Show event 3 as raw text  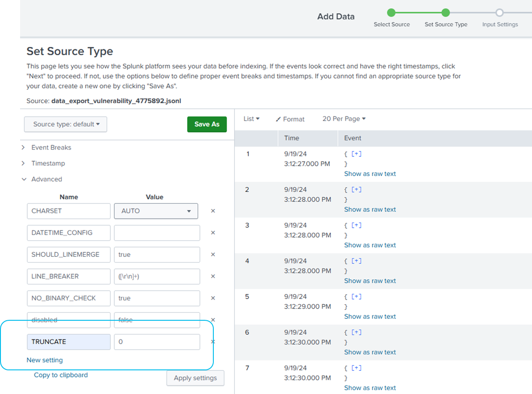(370, 245)
